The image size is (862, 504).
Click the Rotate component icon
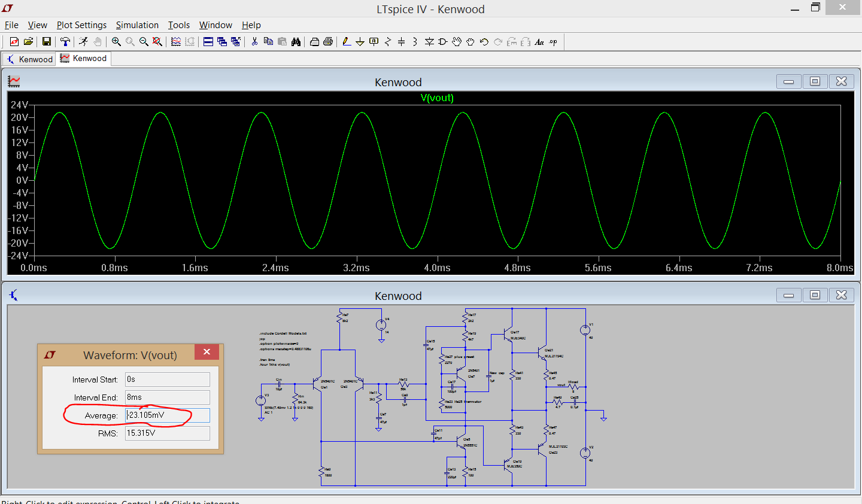[512, 41]
